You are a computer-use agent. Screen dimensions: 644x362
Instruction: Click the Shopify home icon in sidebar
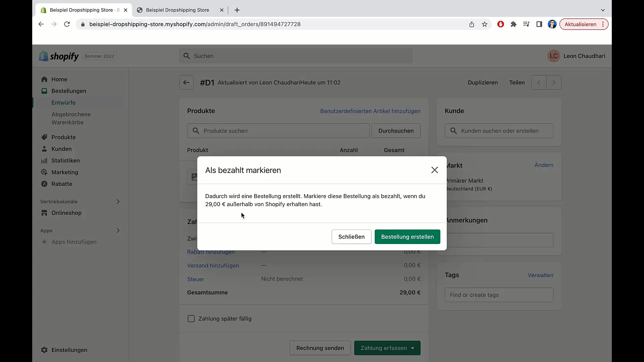pyautogui.click(x=45, y=79)
